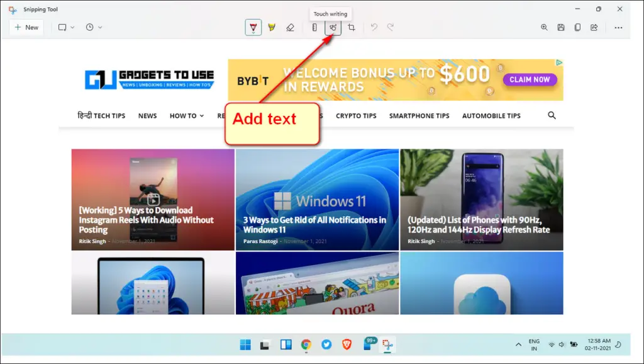Image resolution: width=644 pixels, height=364 pixels.
Task: Open snip delay timer dropdown
Action: (x=94, y=27)
